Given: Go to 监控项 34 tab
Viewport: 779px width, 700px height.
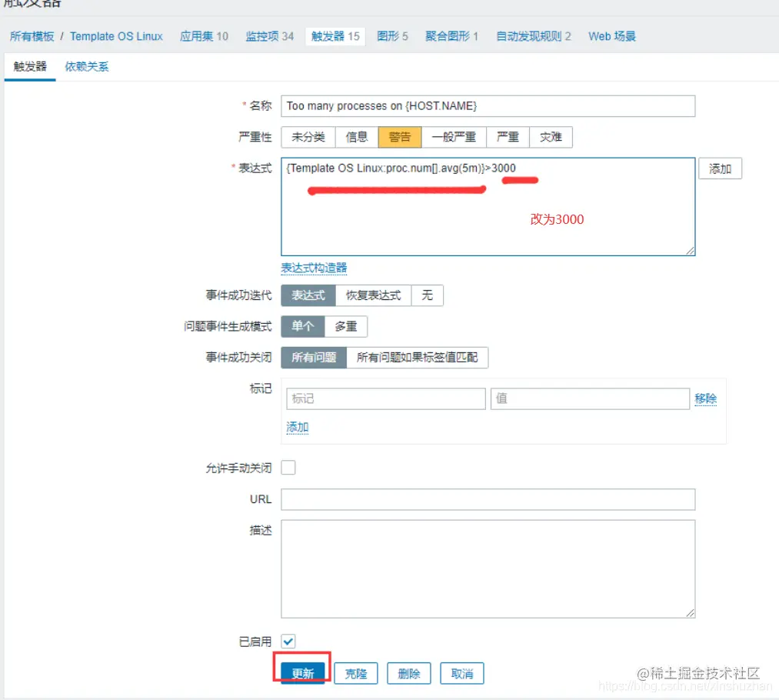Looking at the screenshot, I should tap(270, 36).
